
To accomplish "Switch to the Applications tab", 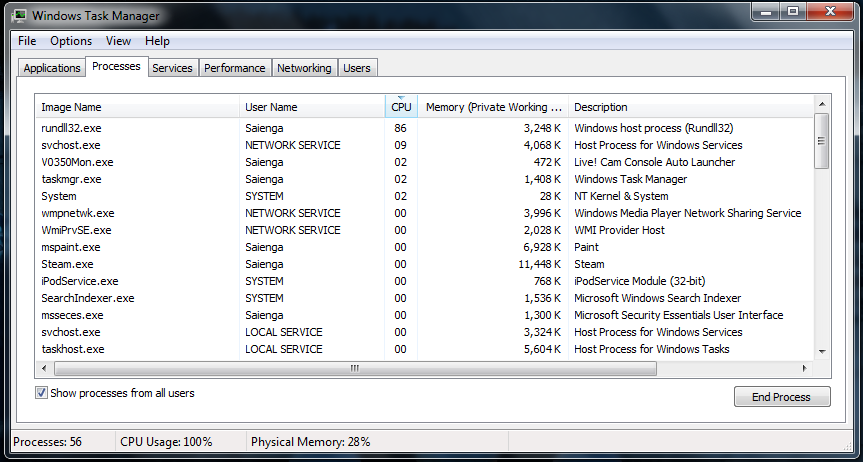I will [x=52, y=68].
